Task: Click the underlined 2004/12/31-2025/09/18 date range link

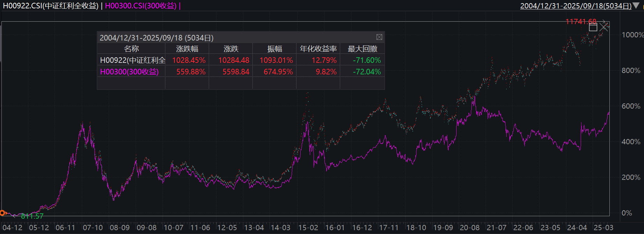Action: [x=575, y=6]
